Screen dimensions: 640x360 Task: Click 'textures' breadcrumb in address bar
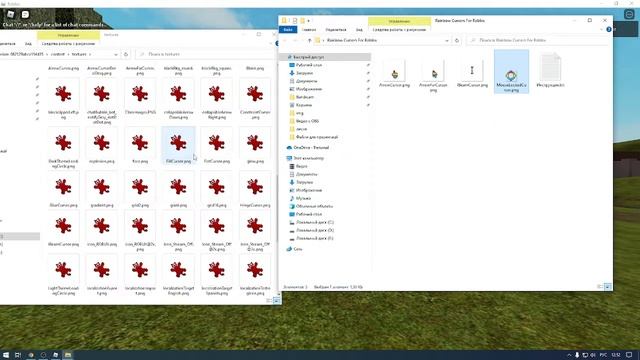click(79, 54)
